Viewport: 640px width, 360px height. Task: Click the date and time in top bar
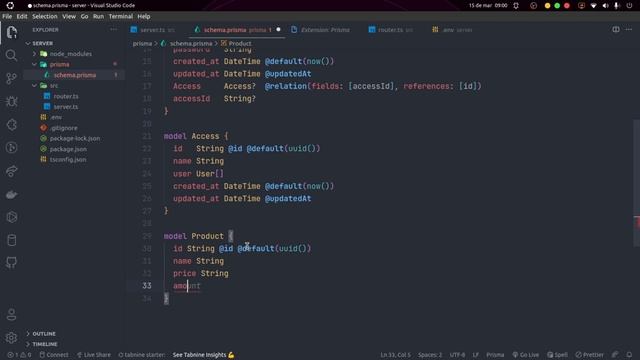[x=488, y=5]
